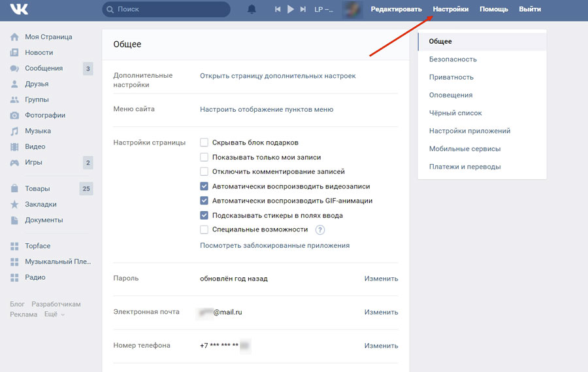Click Выйти to log out
588x372 pixels.
click(530, 9)
